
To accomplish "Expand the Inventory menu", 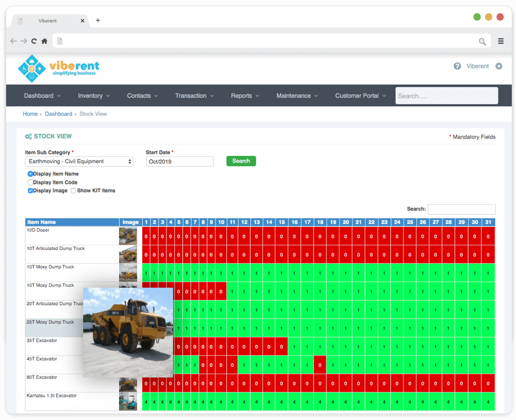I will 94,96.
